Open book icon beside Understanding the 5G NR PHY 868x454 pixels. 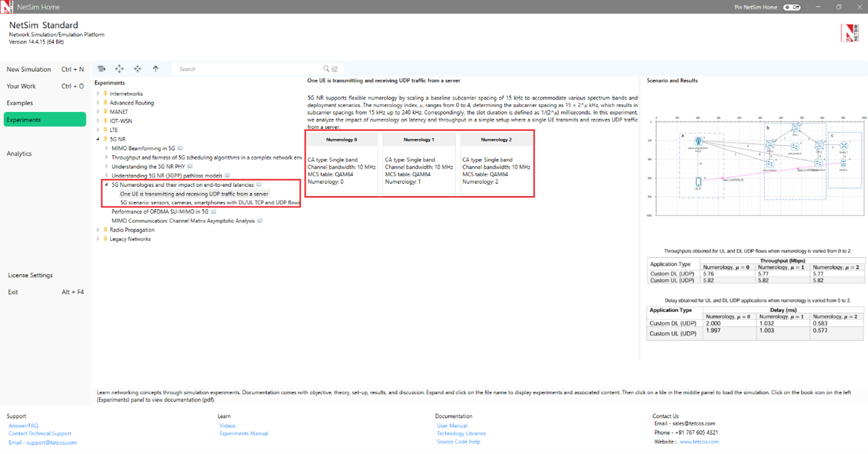click(189, 167)
